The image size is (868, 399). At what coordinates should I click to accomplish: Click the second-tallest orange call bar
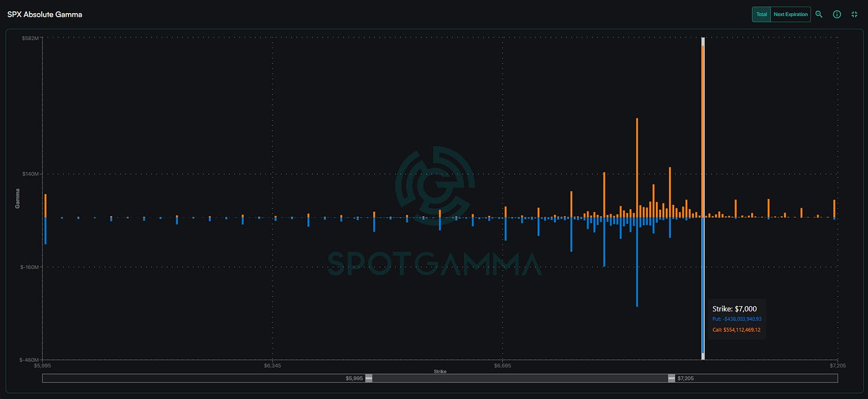(x=637, y=167)
